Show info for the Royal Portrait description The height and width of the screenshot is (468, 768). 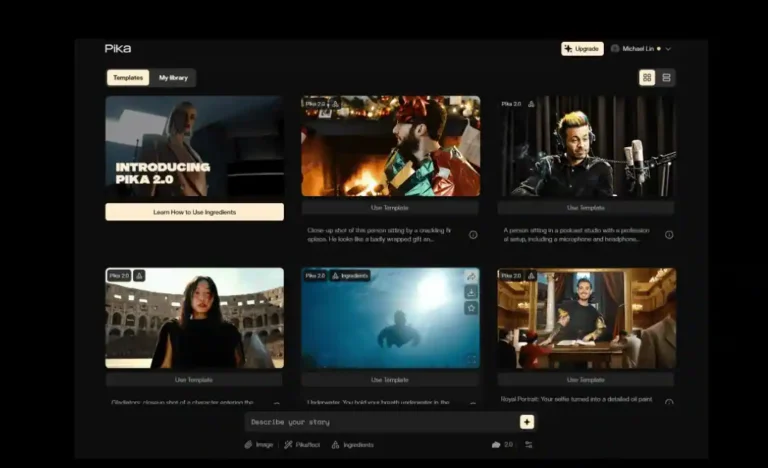[x=669, y=402]
